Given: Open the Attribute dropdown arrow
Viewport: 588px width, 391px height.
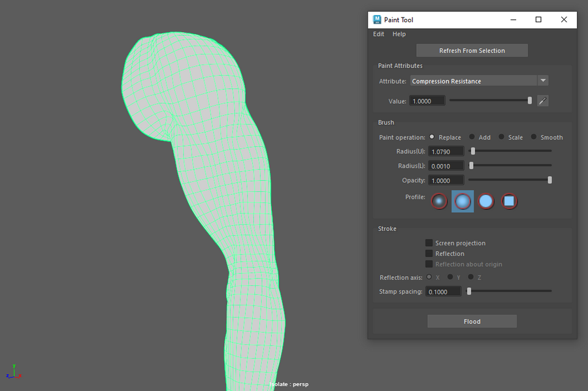Looking at the screenshot, I should (543, 81).
